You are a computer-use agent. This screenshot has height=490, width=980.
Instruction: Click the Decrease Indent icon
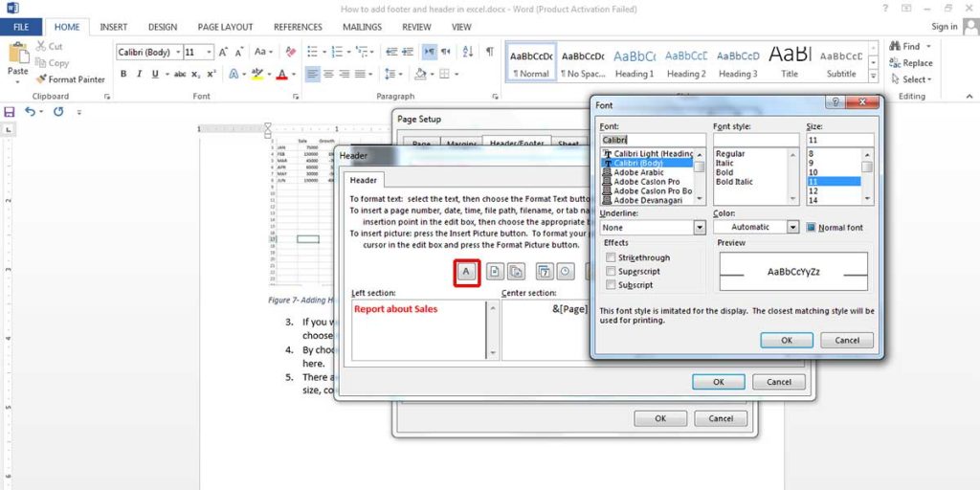coord(391,53)
